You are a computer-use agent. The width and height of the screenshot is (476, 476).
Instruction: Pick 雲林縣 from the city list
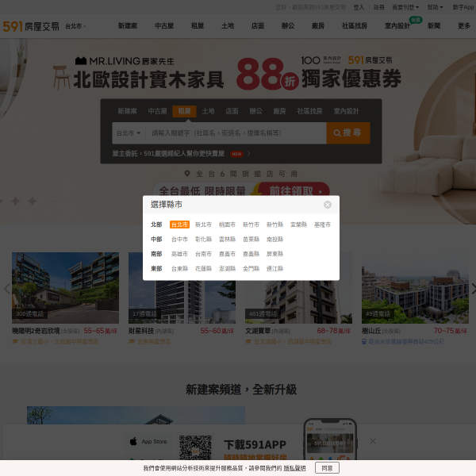(x=227, y=240)
